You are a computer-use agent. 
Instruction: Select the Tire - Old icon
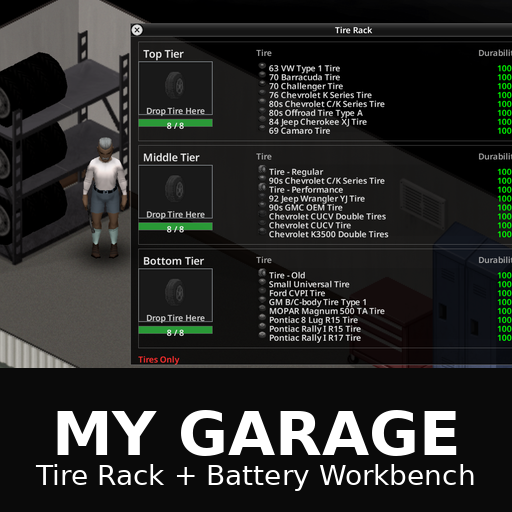coord(262,273)
